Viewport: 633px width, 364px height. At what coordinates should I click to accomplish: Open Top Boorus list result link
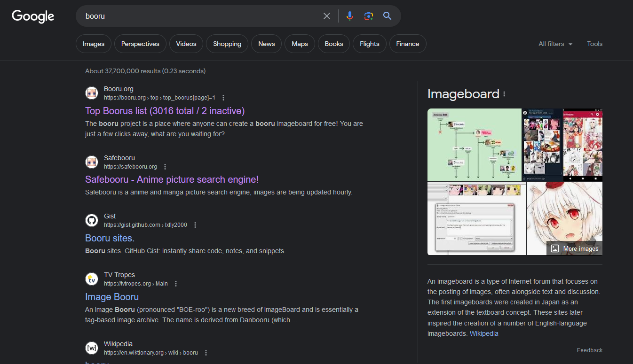point(165,111)
